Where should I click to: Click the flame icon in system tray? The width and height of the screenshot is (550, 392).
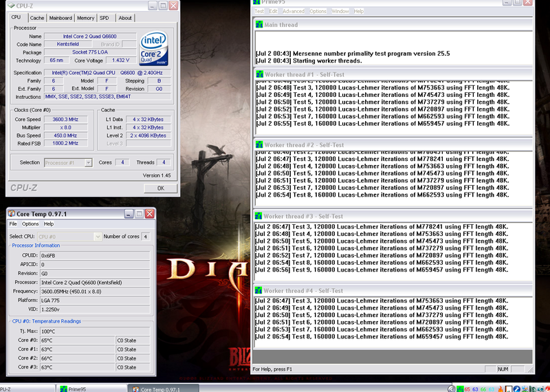click(x=500, y=389)
